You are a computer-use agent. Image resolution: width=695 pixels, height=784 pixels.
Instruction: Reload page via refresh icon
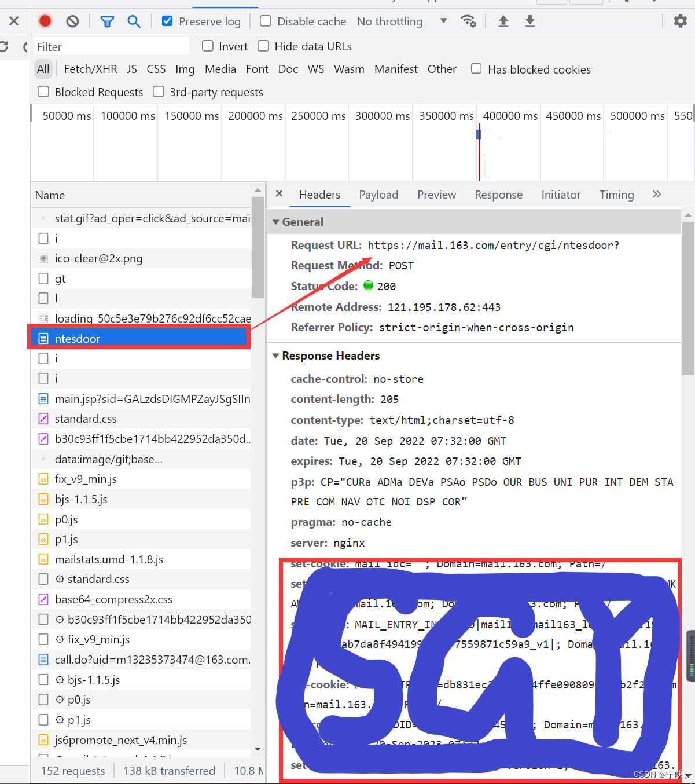[x=5, y=47]
